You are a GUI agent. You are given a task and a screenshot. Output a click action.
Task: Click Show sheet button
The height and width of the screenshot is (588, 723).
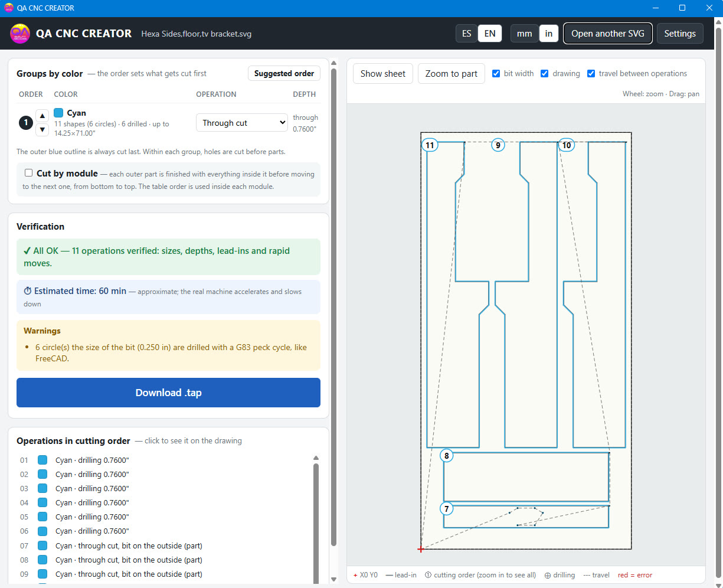pyautogui.click(x=383, y=73)
